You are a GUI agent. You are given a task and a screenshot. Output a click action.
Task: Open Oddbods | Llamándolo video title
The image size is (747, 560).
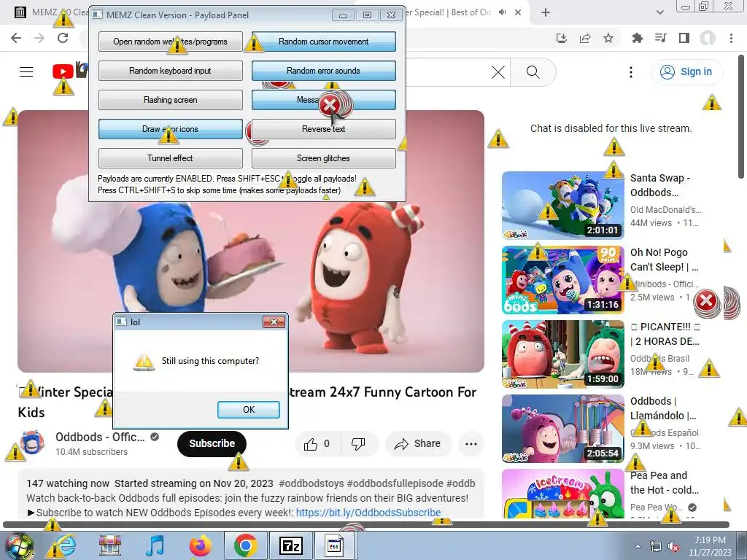click(x=663, y=408)
